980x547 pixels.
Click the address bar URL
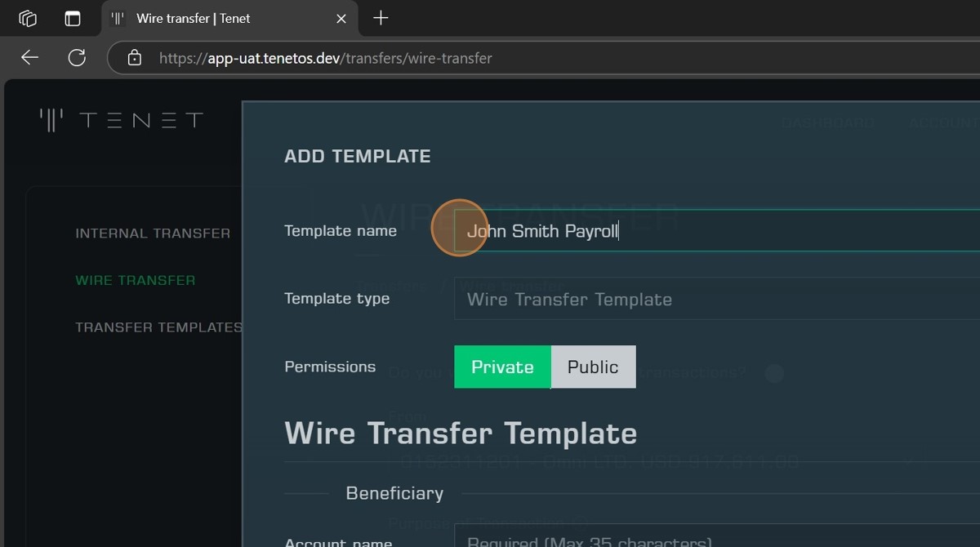[325, 58]
